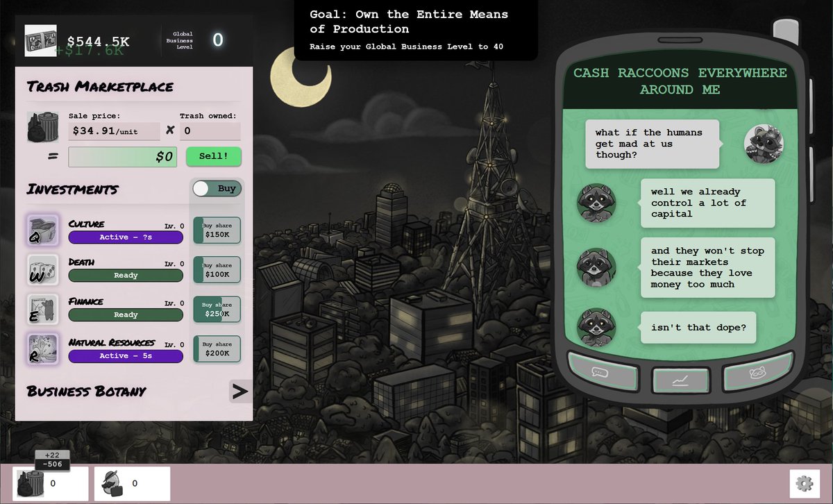Click the 'Trash Marketplace' heading

100,87
